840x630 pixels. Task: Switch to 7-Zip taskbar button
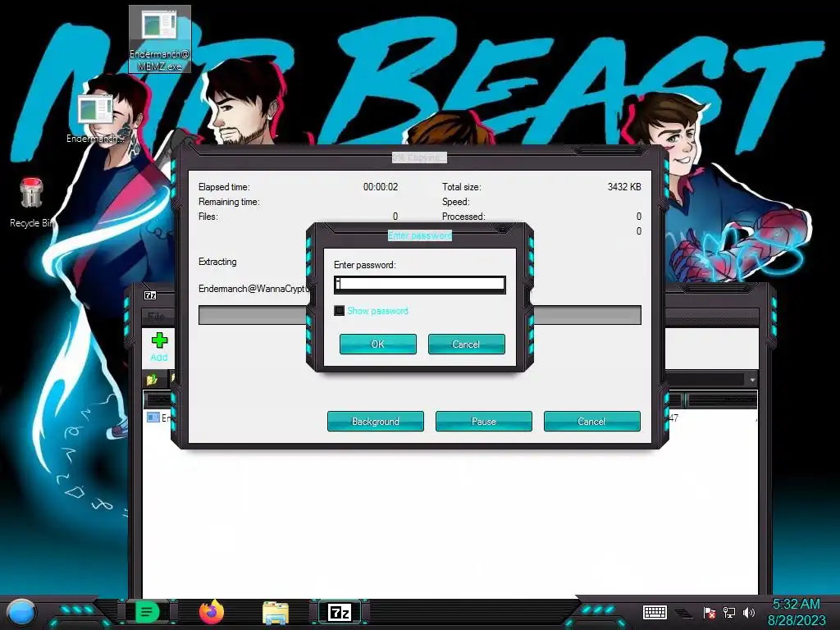pos(340,612)
